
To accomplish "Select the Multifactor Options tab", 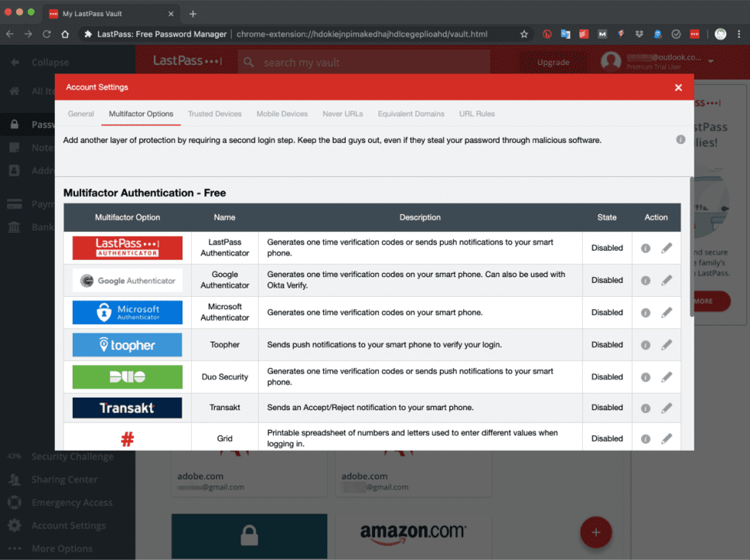I will tap(141, 114).
